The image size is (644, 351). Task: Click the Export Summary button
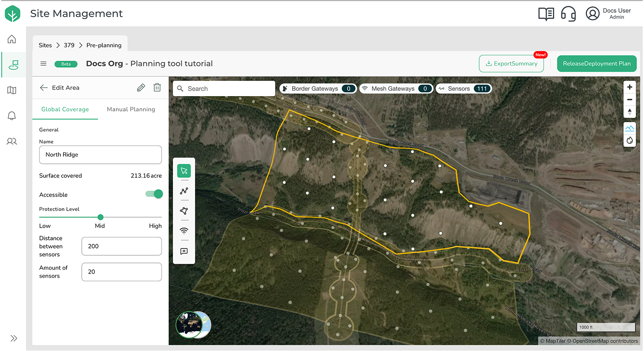[511, 64]
